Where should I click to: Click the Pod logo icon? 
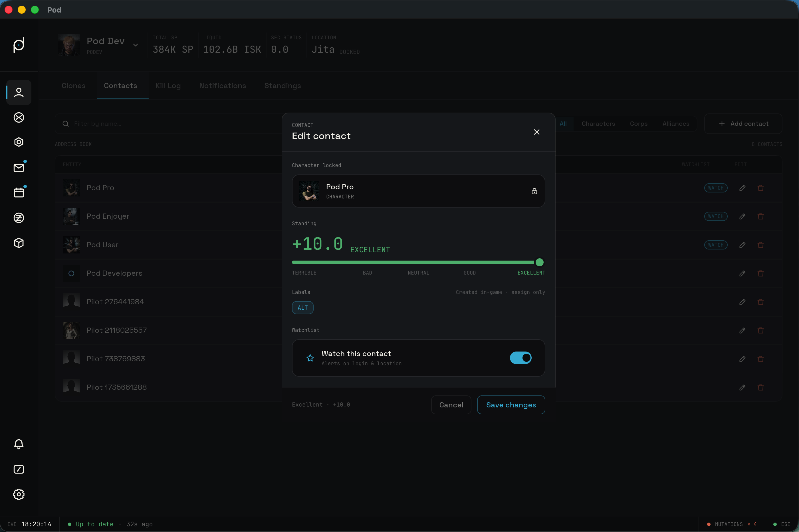coord(19,45)
